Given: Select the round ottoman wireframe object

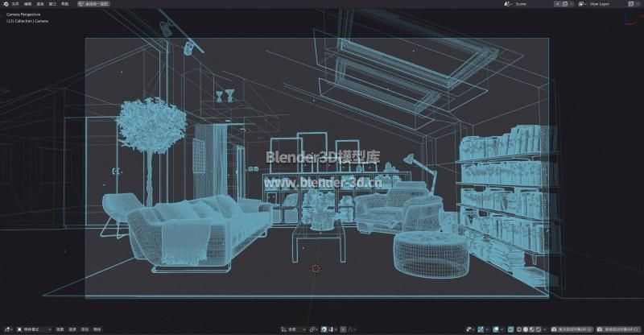Looking at the screenshot, I should [431, 254].
